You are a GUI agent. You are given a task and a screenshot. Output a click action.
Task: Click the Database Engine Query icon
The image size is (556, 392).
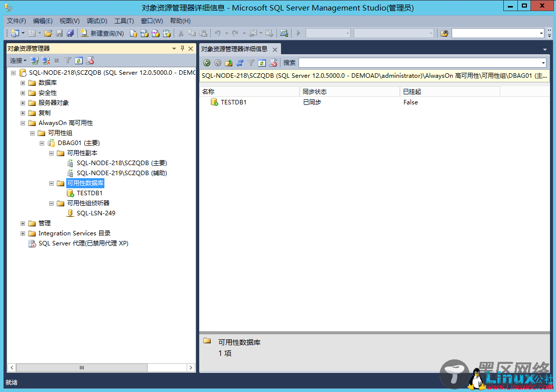[x=133, y=33]
